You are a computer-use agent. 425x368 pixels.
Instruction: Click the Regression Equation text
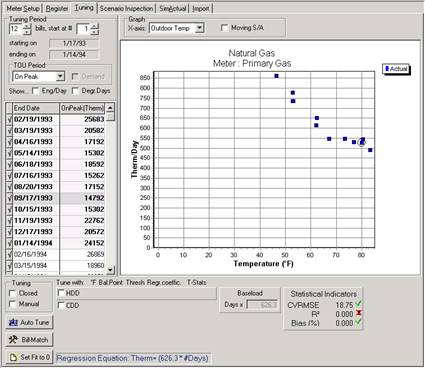(132, 358)
